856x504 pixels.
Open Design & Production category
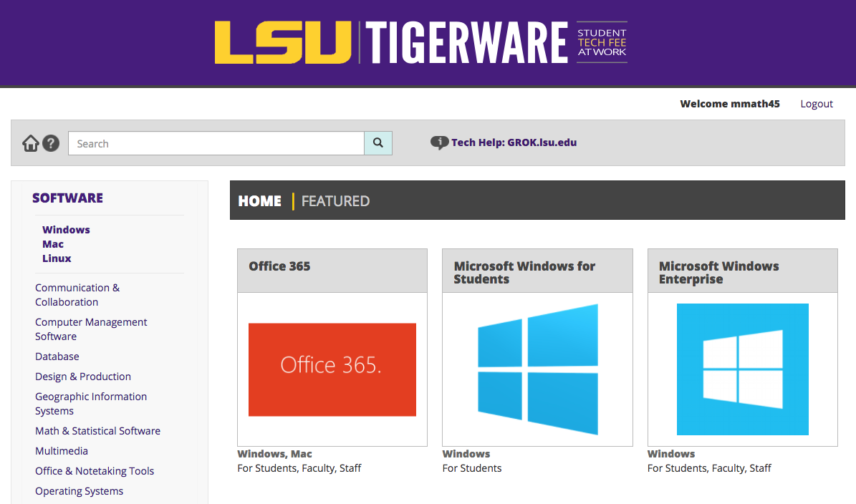click(x=83, y=377)
